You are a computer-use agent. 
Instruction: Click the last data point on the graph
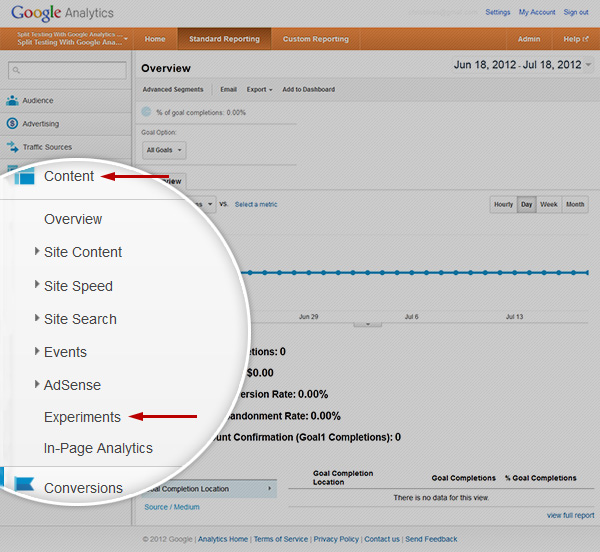pyautogui.click(x=587, y=273)
